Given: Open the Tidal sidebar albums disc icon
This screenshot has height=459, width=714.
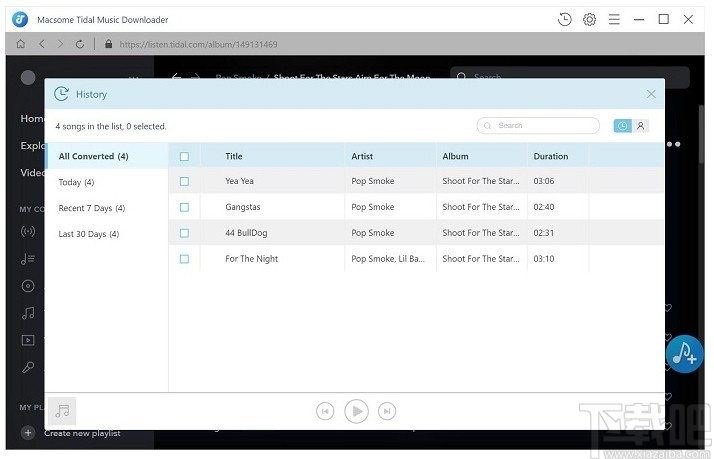Looking at the screenshot, I should click(28, 286).
